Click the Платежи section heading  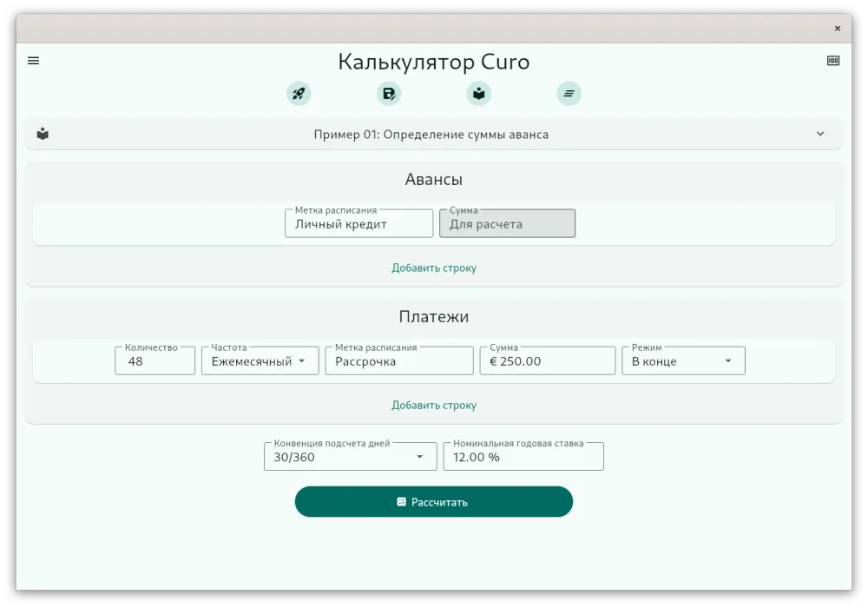[433, 317]
